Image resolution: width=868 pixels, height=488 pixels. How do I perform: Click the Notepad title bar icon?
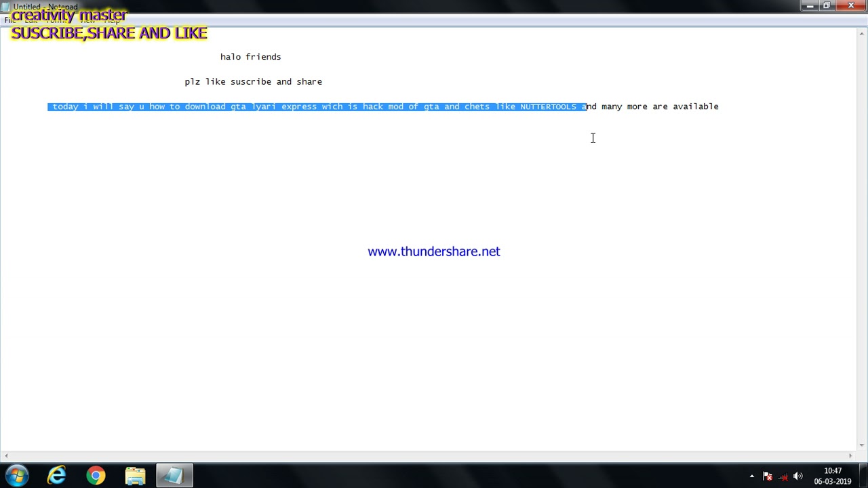coord(6,7)
